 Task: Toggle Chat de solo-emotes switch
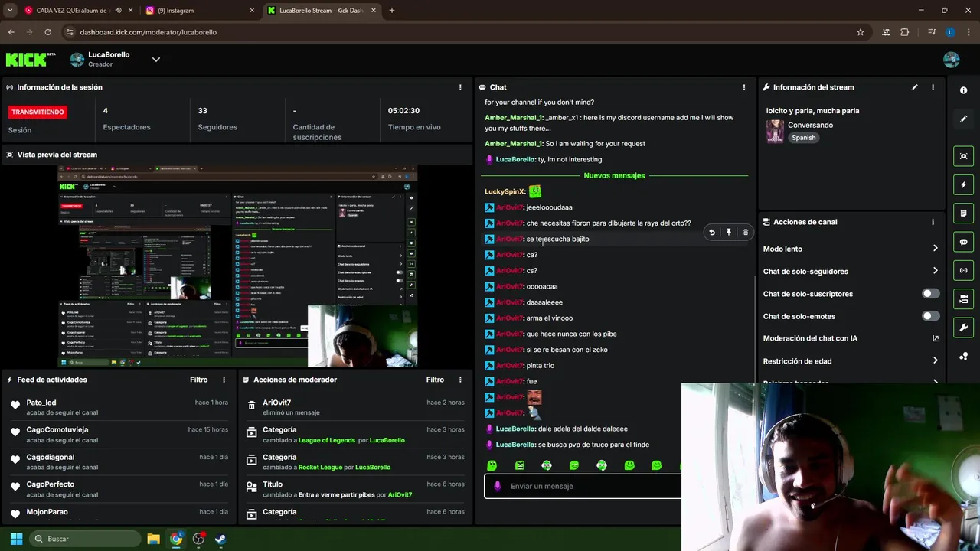coord(931,316)
